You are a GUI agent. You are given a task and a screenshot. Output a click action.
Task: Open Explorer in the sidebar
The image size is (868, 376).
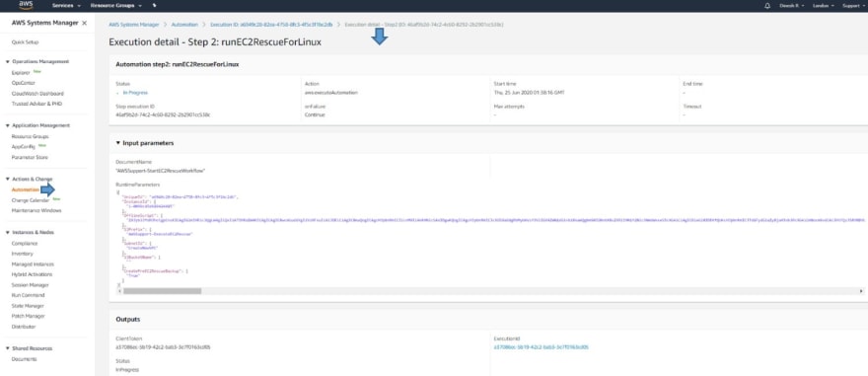tap(21, 73)
